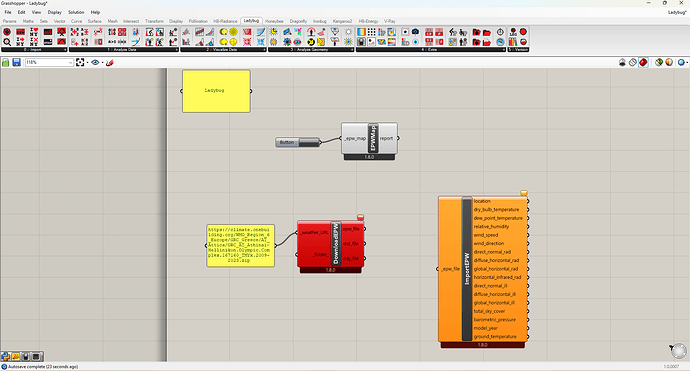Click the Python icon at canvas bottom-left

5,356
